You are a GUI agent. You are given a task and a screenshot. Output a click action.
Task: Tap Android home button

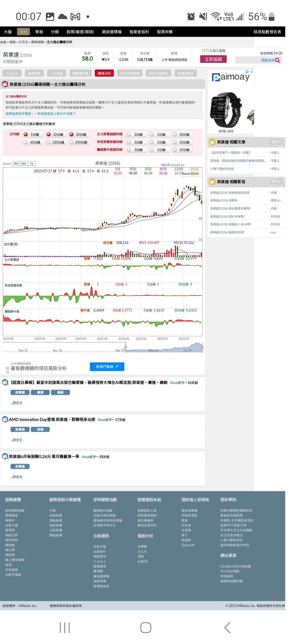pyautogui.click(x=146, y=628)
